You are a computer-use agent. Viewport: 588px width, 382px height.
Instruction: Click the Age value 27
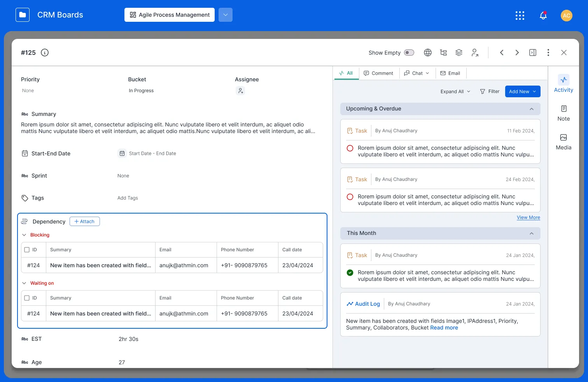pyautogui.click(x=122, y=363)
